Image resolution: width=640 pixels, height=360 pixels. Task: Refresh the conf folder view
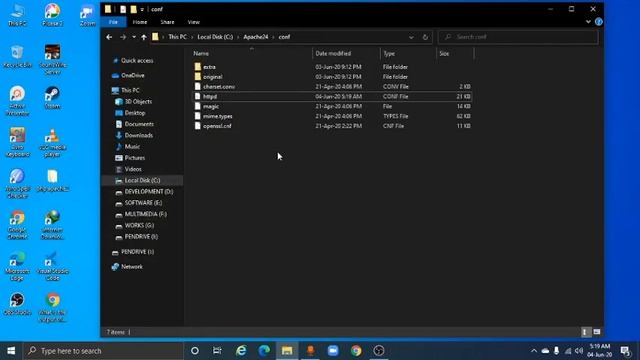click(425, 37)
